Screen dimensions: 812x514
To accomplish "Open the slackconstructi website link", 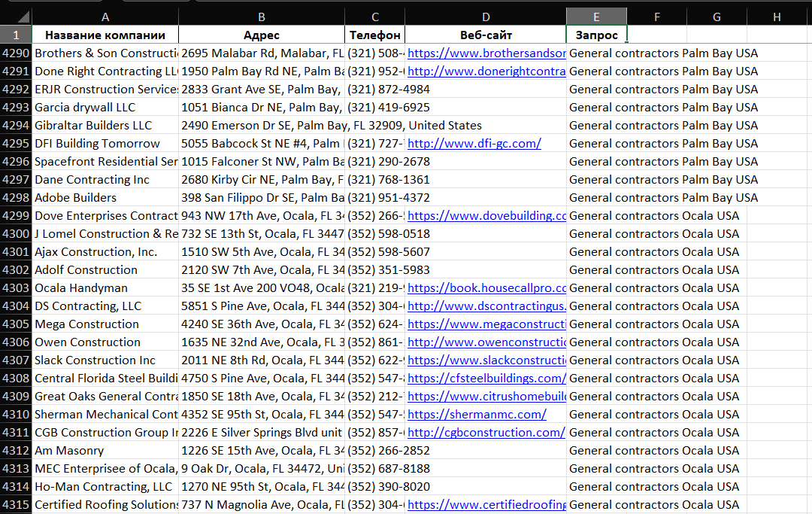I will click(x=486, y=360).
